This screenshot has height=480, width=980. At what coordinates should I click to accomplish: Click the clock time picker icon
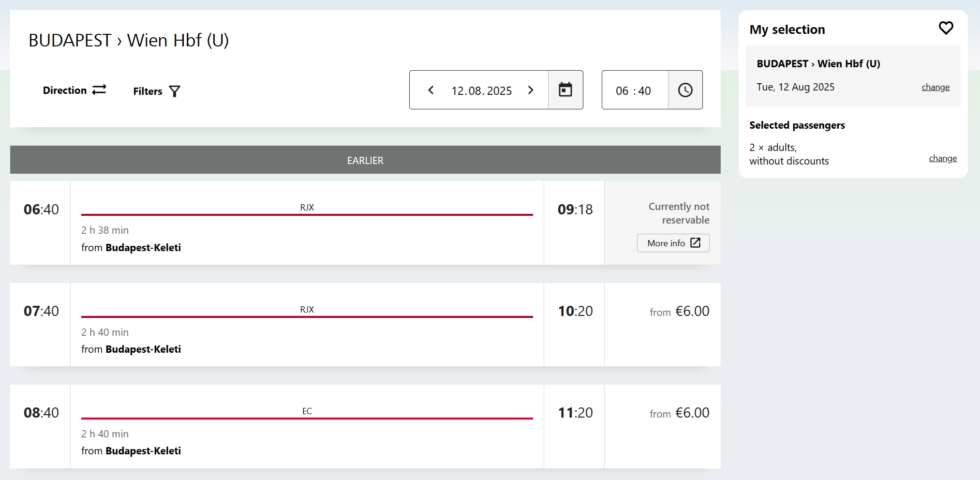pyautogui.click(x=685, y=90)
